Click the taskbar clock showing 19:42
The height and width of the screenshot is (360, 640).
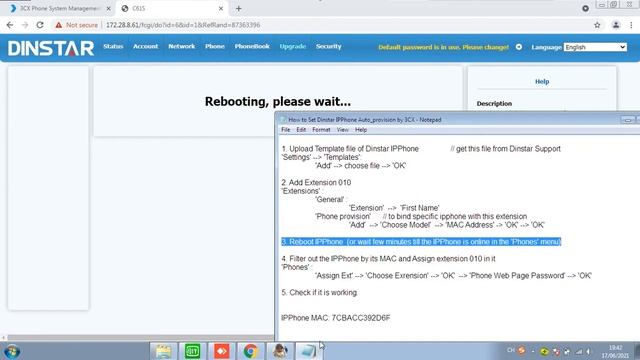[x=615, y=351]
